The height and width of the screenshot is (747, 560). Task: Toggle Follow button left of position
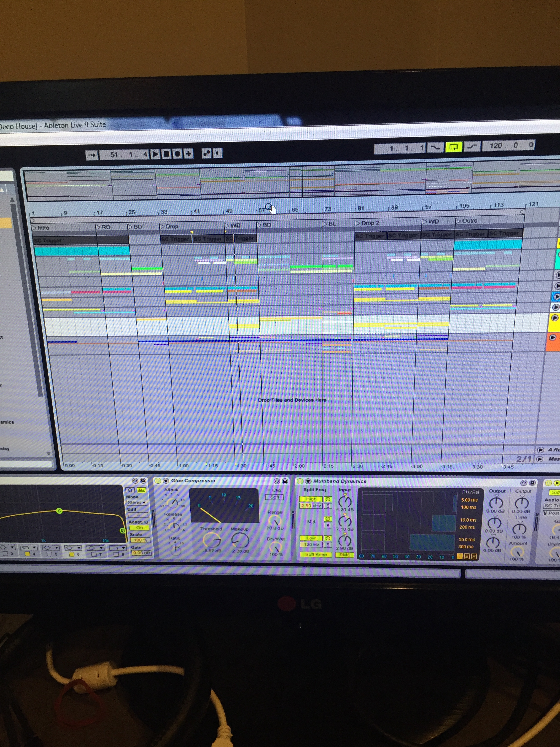92,155
